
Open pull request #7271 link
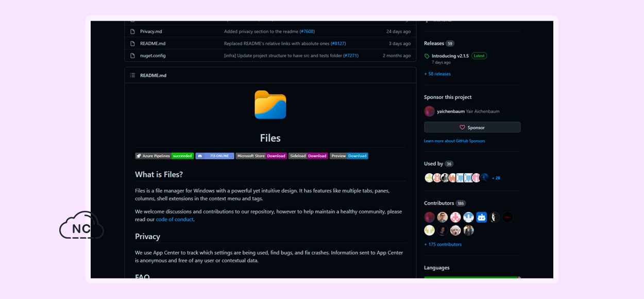coord(351,56)
